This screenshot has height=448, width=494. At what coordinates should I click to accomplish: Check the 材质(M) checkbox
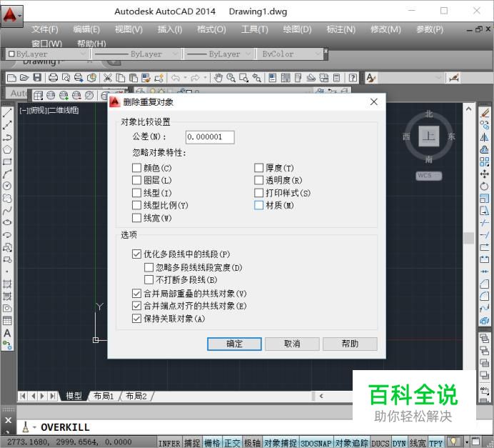point(258,205)
